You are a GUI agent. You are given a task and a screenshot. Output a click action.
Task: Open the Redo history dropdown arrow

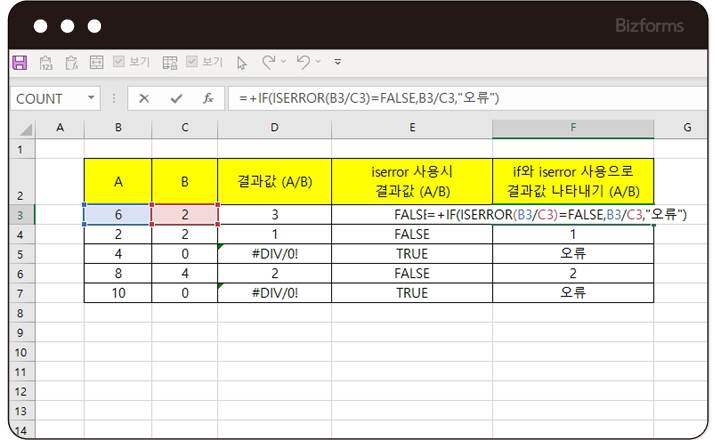pyautogui.click(x=284, y=62)
